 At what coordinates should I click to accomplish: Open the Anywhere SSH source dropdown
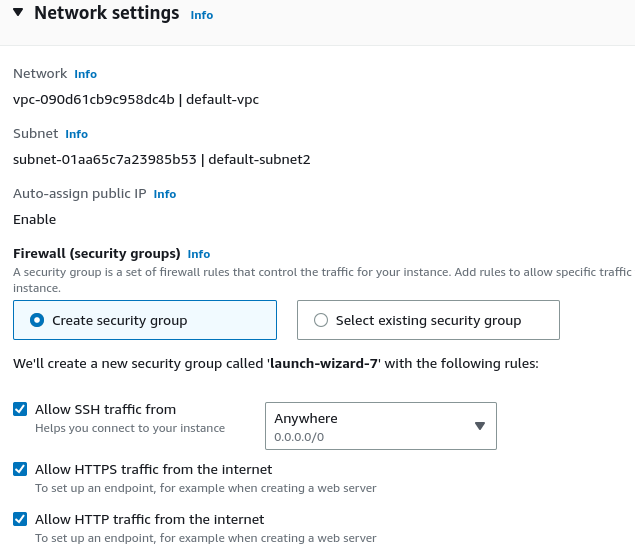[x=381, y=426]
